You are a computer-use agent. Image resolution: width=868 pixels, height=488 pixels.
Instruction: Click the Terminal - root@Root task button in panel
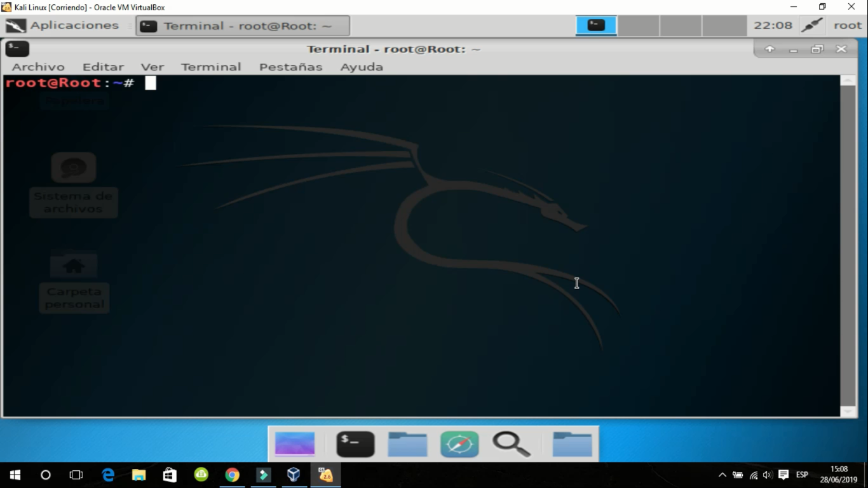pyautogui.click(x=243, y=26)
